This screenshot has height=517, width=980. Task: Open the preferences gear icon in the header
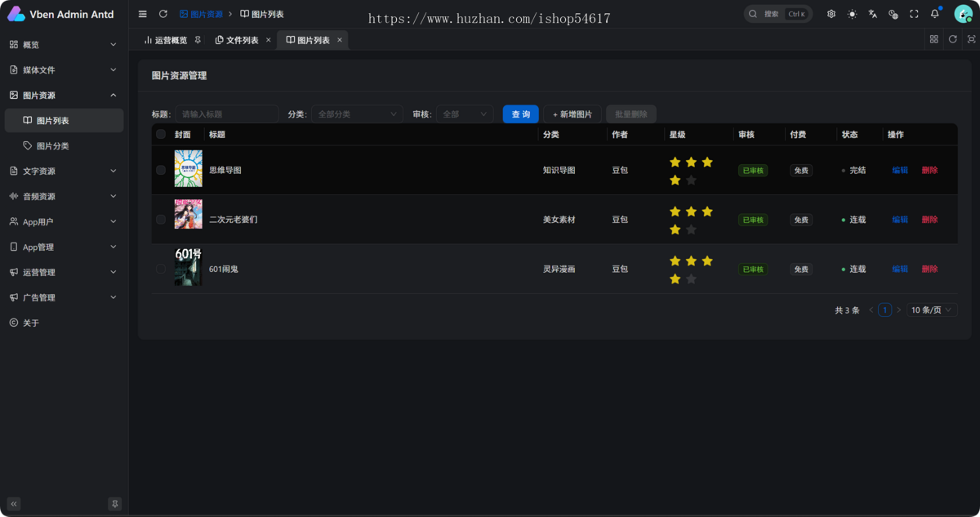[831, 14]
